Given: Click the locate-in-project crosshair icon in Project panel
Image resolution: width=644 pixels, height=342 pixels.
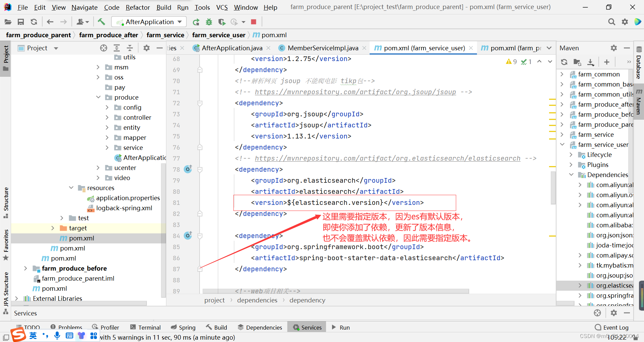Looking at the screenshot, I should (x=104, y=48).
